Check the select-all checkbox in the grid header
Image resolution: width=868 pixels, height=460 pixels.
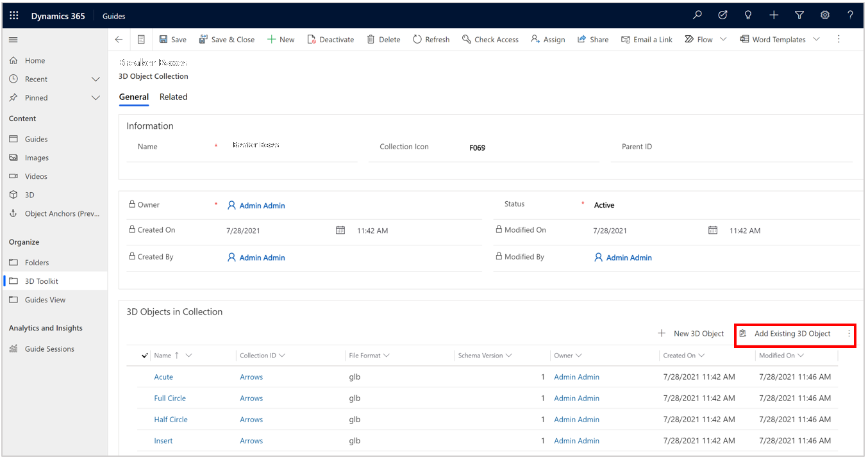coord(144,355)
